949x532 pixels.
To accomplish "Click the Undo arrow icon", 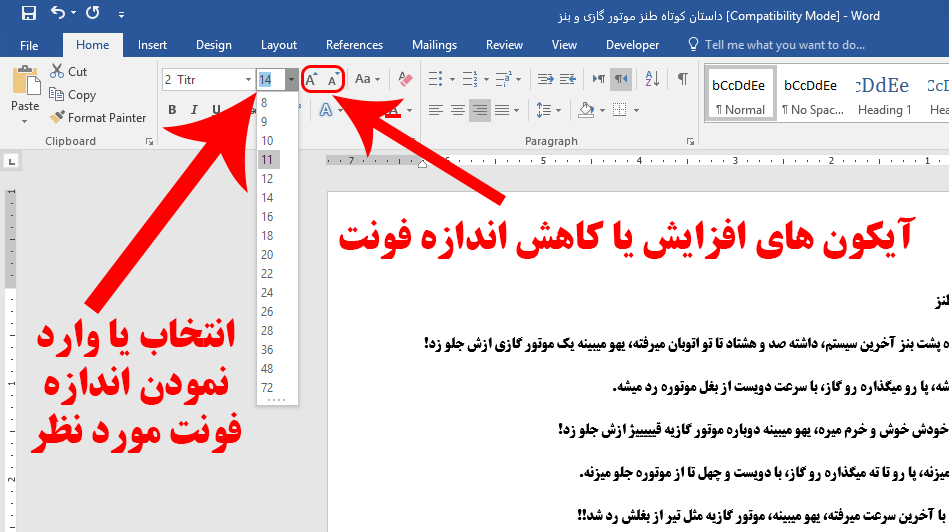I will coord(58,14).
